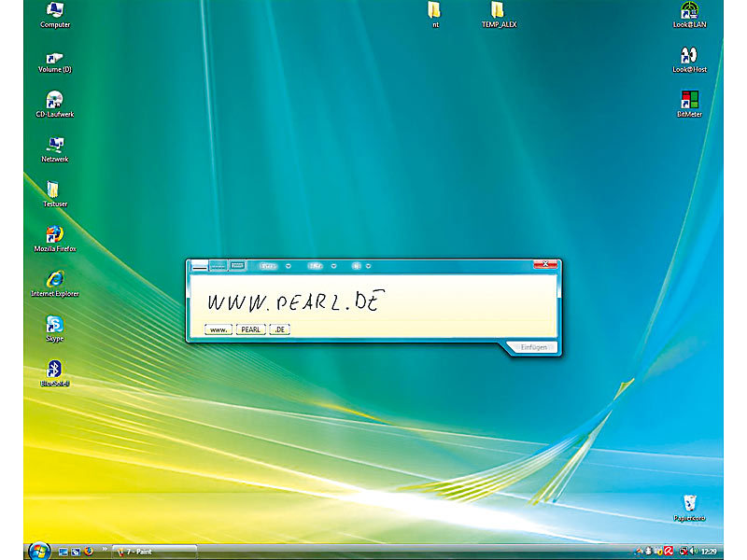The image size is (747, 560).
Task: Select the TEMP_ALEX folder icon
Action: pyautogui.click(x=499, y=15)
